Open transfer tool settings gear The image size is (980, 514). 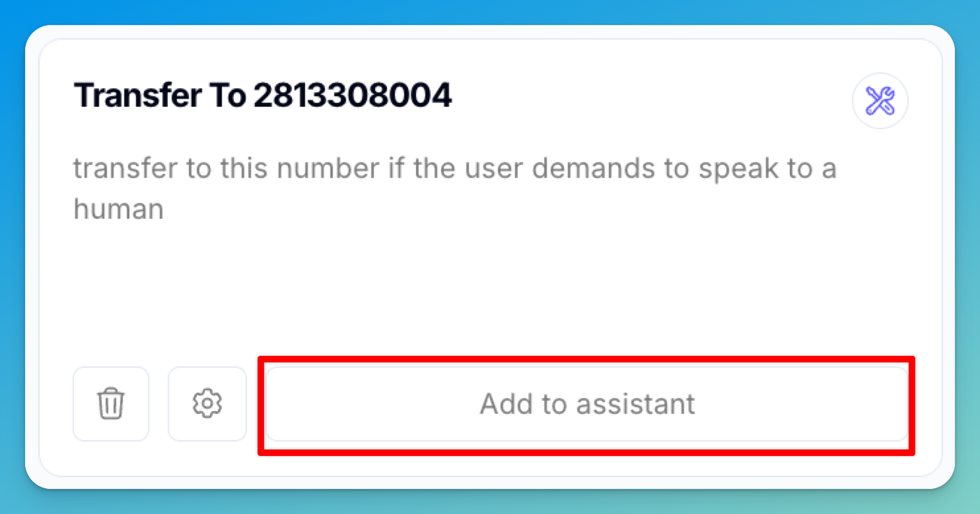point(207,404)
